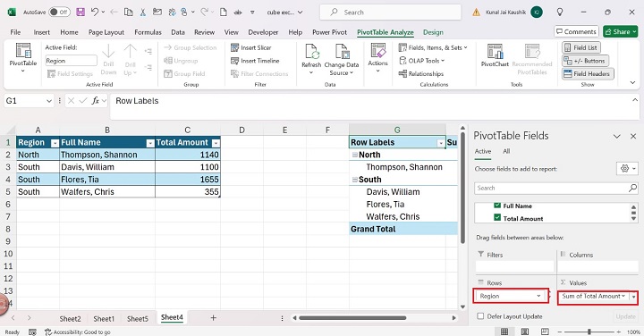Add a new sheet with plus icon
The width and height of the screenshot is (644, 336).
tap(213, 317)
